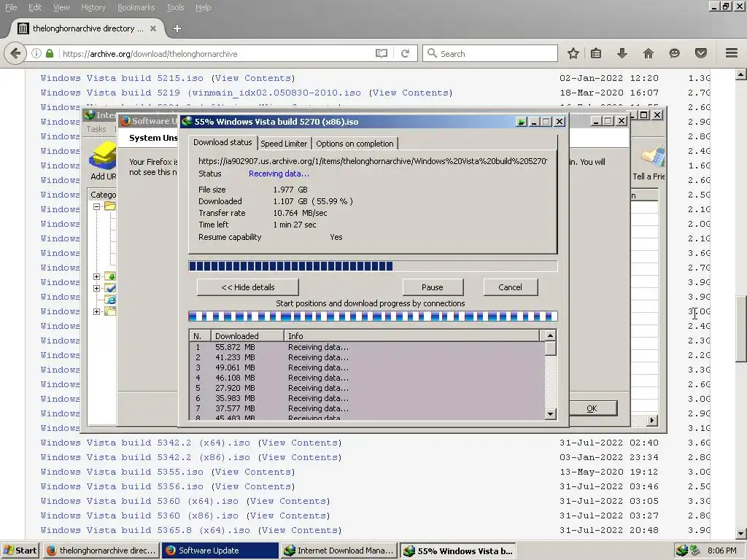The image size is (747, 560).
Task: Switch to Download status tab
Action: pyautogui.click(x=222, y=142)
